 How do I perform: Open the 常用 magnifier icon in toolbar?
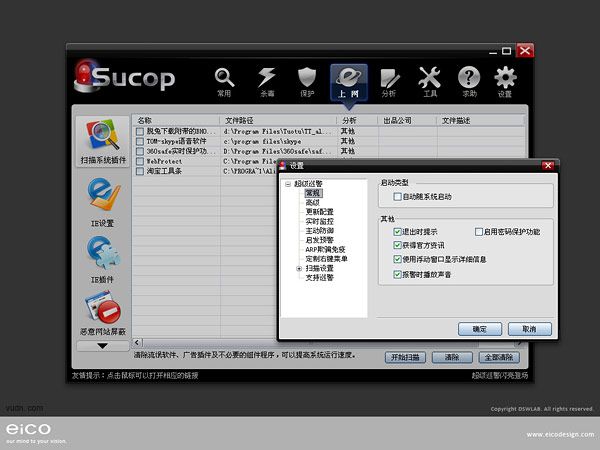click(224, 80)
